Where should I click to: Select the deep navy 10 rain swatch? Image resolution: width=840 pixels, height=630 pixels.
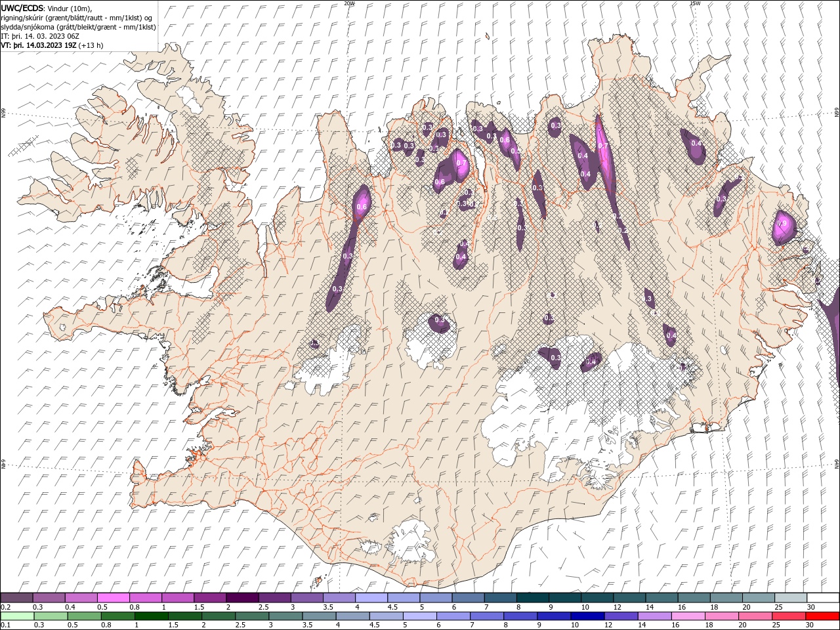[x=587, y=616]
